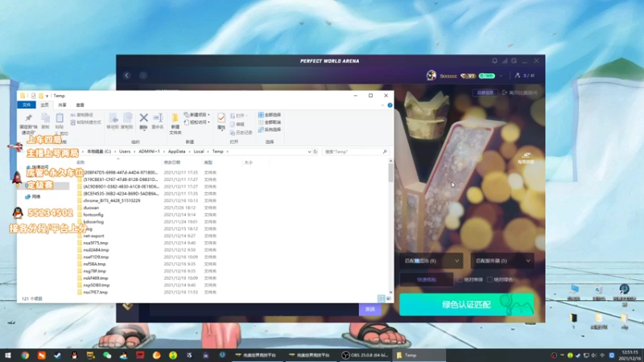Select the Network item in navigation pane
Image resolution: width=644 pixels, height=362 pixels.
tap(33, 196)
